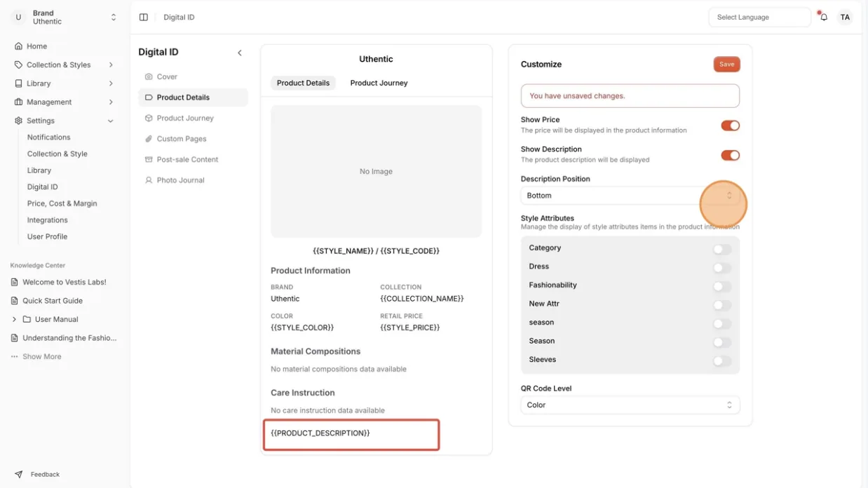Click the Welcome to Vestis Labs document icon
Viewport: 868px width, 488px height.
(x=15, y=282)
